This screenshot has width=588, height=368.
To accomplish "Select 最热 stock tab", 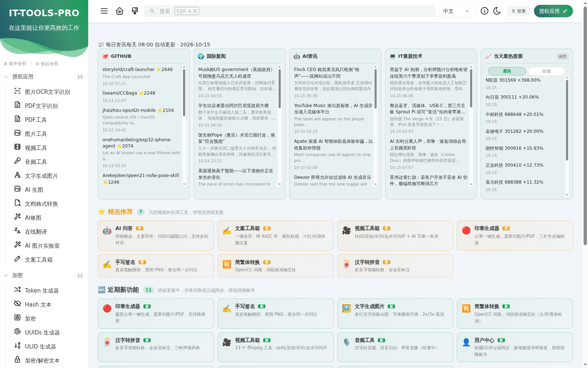I will coord(507,71).
